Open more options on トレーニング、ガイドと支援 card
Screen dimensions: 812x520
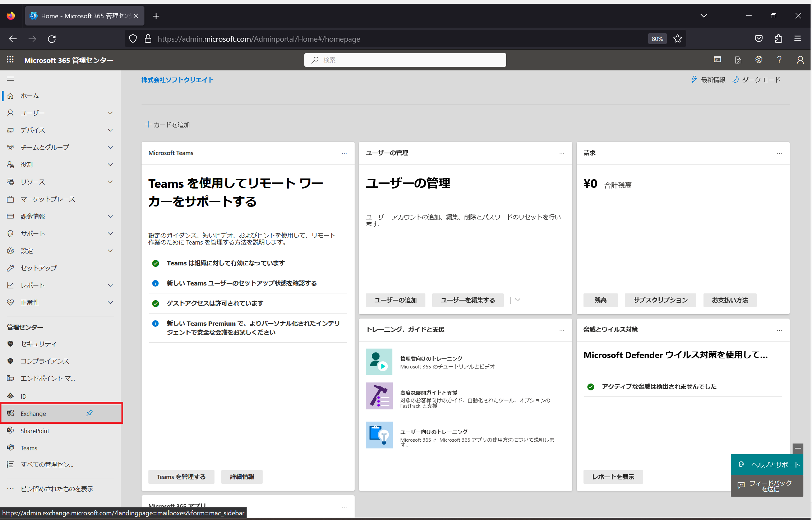click(562, 330)
